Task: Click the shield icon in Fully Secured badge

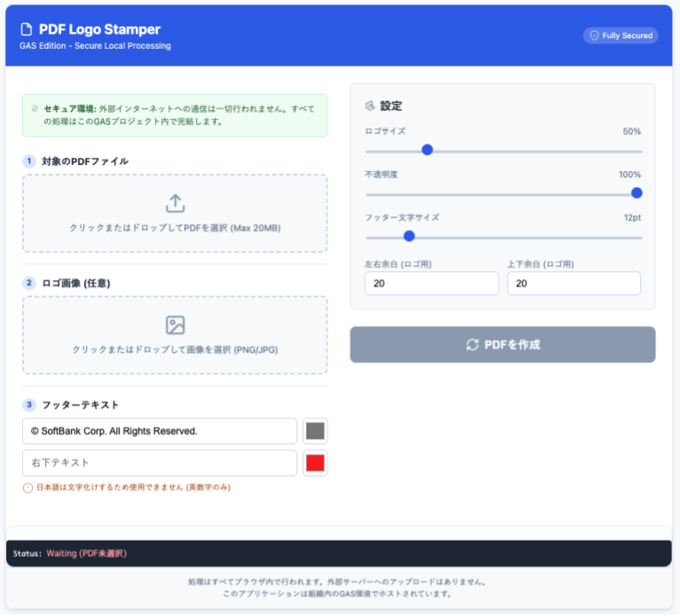Action: pyautogui.click(x=594, y=35)
